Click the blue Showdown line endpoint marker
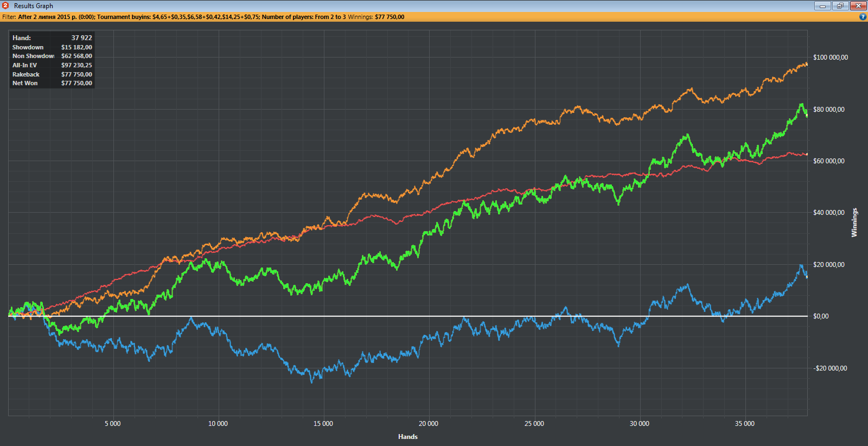 807,277
